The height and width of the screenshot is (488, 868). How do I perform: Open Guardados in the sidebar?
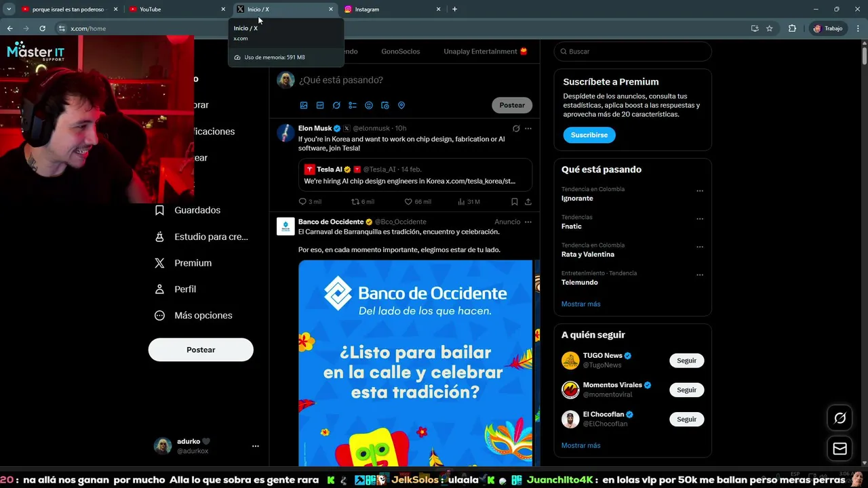[188, 210]
